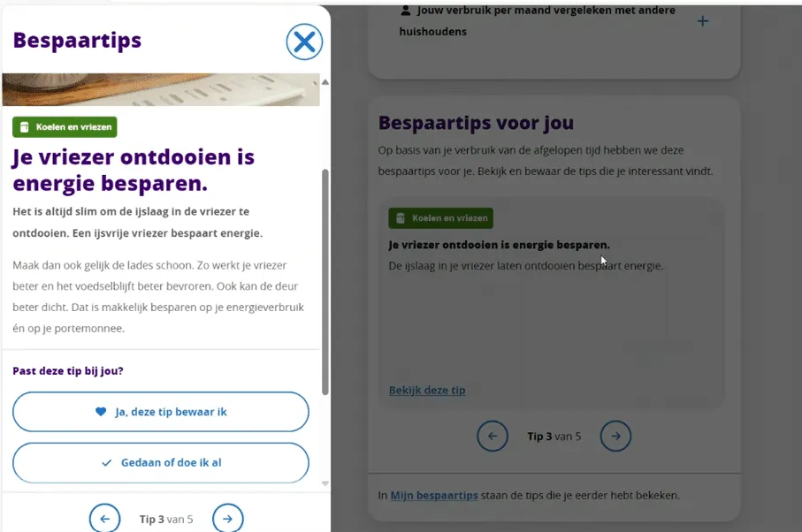
Task: Click the scroll-down arrow in the panel
Action: (325, 483)
